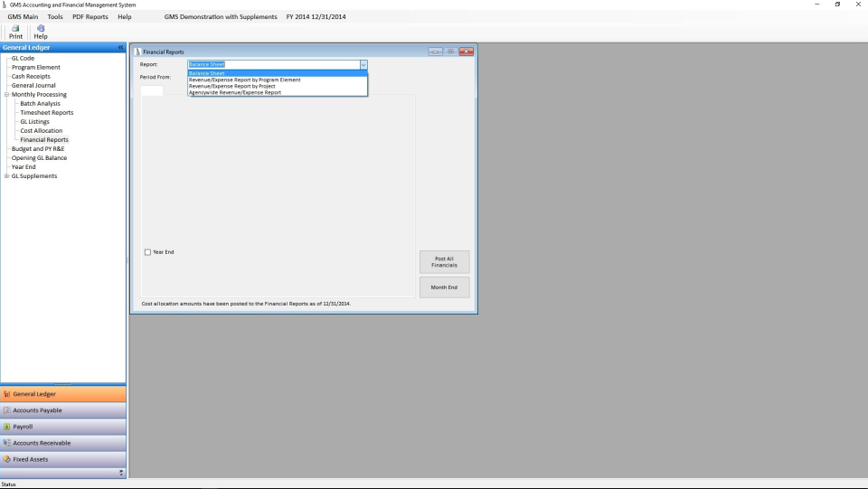This screenshot has height=489, width=868.
Task: Click the Payroll module icon
Action: pyautogui.click(x=6, y=427)
